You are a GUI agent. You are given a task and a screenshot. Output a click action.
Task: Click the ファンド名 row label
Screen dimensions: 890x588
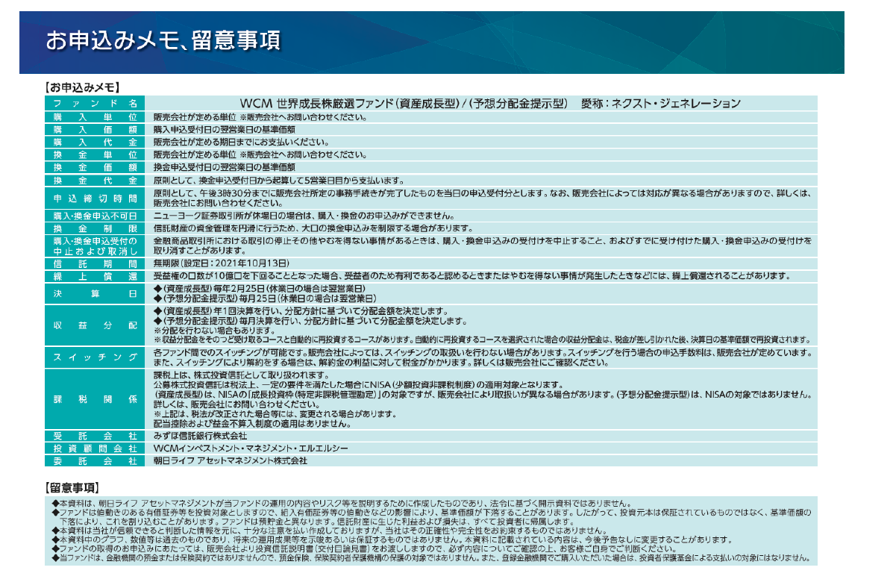point(95,103)
